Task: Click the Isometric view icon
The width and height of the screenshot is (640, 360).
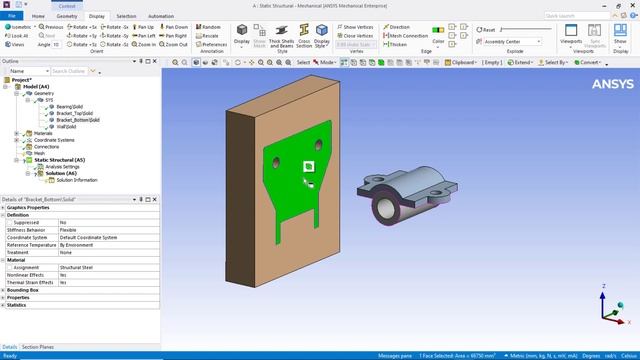Action: point(8,27)
